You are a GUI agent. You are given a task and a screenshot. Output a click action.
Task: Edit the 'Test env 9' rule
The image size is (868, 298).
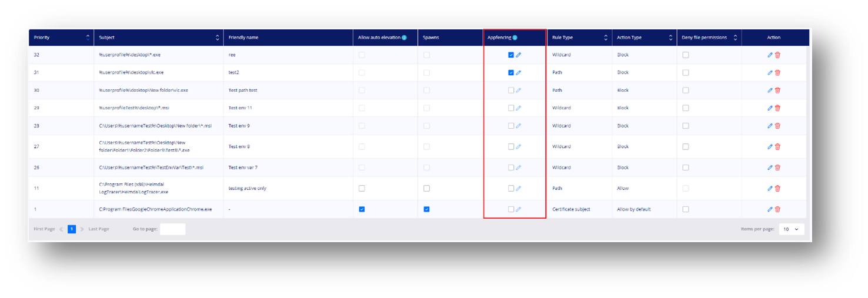tap(770, 126)
